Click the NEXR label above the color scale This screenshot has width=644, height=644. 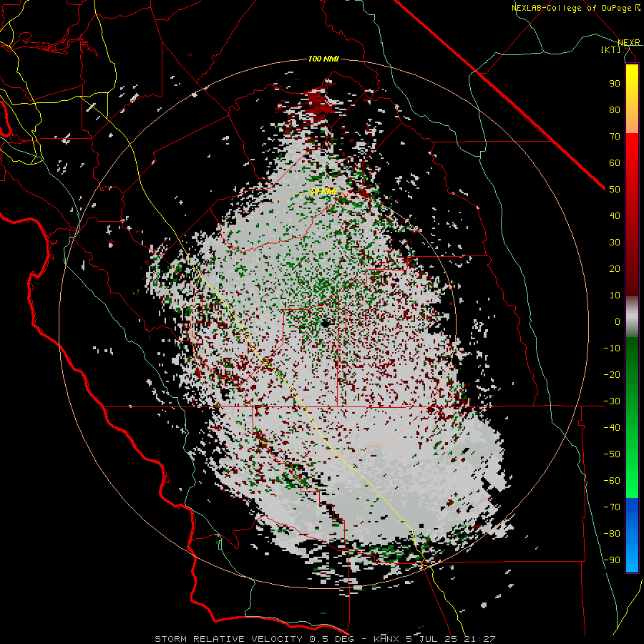pos(629,43)
